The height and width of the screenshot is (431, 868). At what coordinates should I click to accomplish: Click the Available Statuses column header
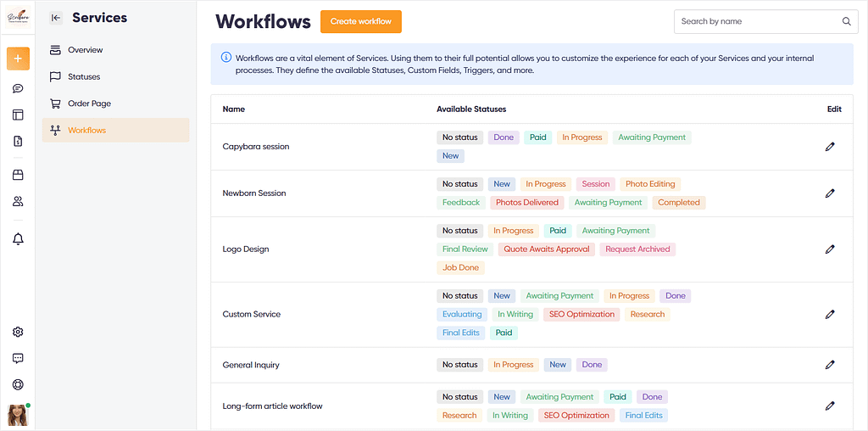[471, 109]
